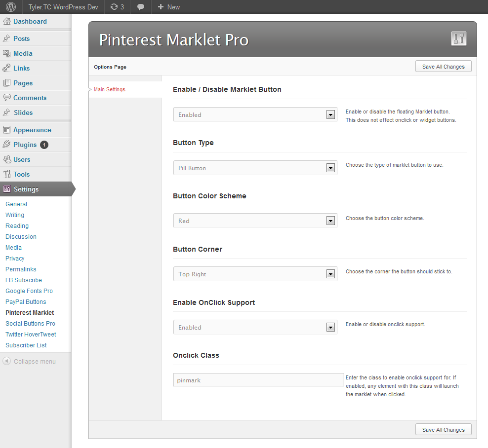Click the Plugins plug icon
The height and width of the screenshot is (448, 488).
pyautogui.click(x=6, y=145)
